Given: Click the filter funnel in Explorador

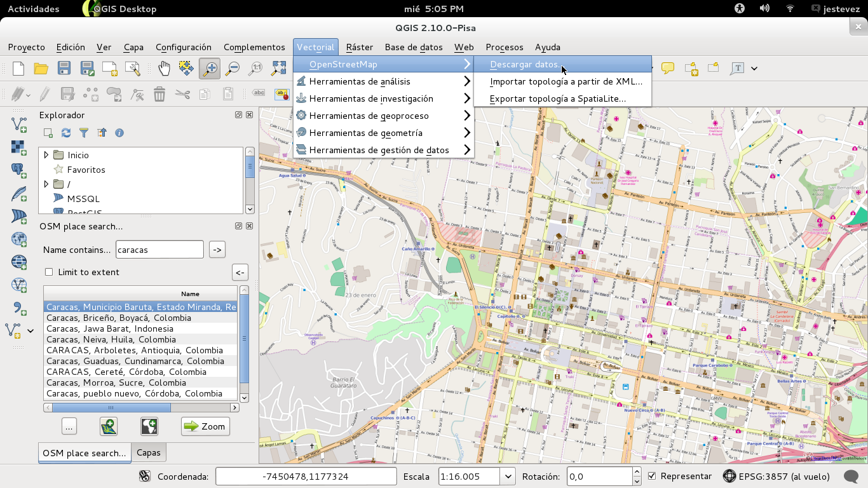Looking at the screenshot, I should pos(83,133).
